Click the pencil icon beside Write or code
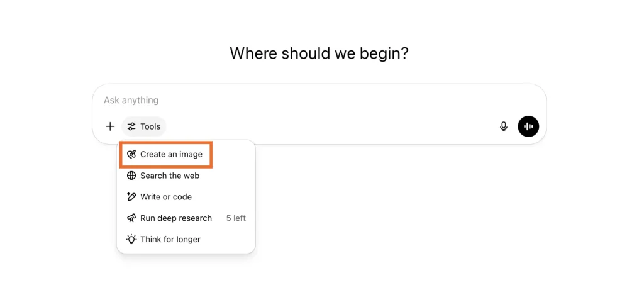Viewport: 644px width, 290px height. pos(131,197)
